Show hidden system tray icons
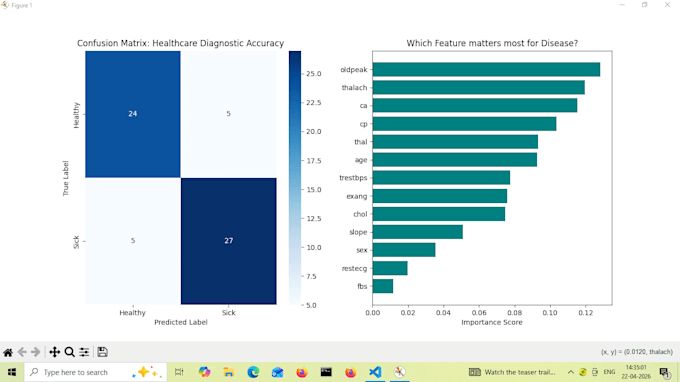This screenshot has height=382, width=680. click(x=571, y=372)
